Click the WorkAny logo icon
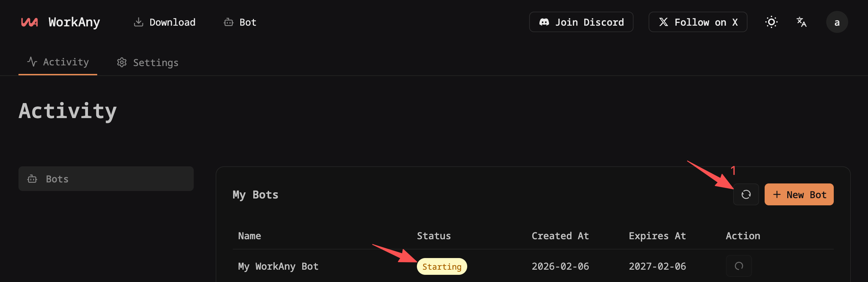 pos(29,22)
